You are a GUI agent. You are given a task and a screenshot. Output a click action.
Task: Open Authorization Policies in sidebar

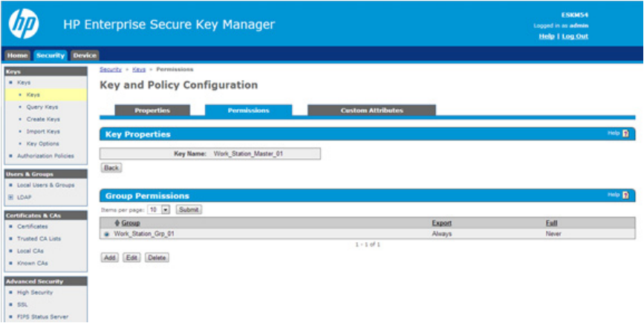tap(45, 156)
